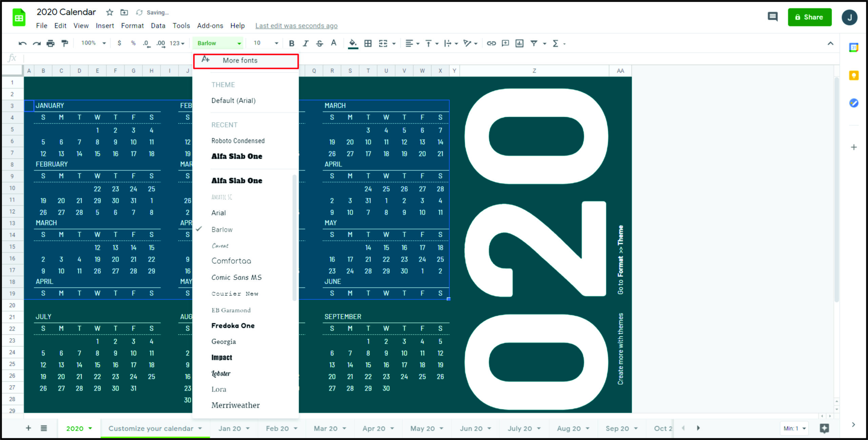Viewport: 868px width, 440px height.
Task: Open the fill color picker
Action: click(353, 43)
